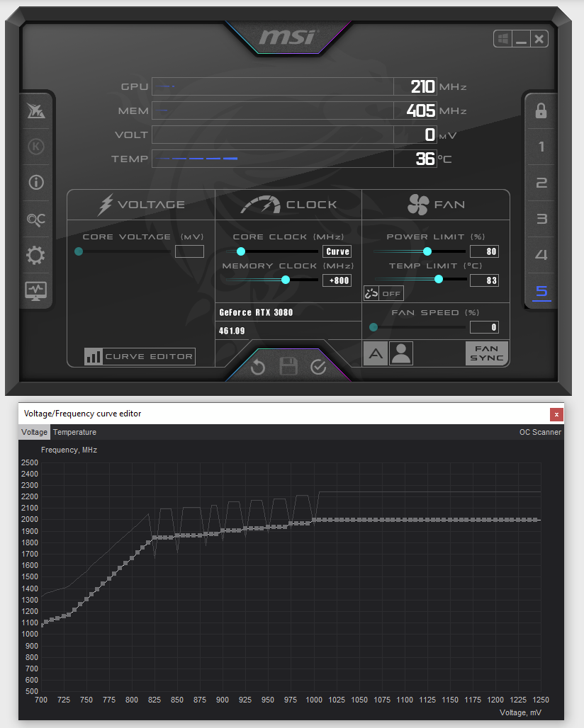Switch to the Voltage tab in curve editor
Screen dimensions: 584x728
pyautogui.click(x=35, y=432)
